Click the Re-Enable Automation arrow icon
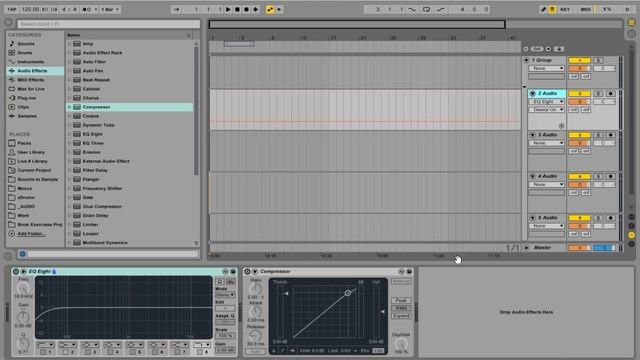640x360 pixels. click(x=280, y=9)
